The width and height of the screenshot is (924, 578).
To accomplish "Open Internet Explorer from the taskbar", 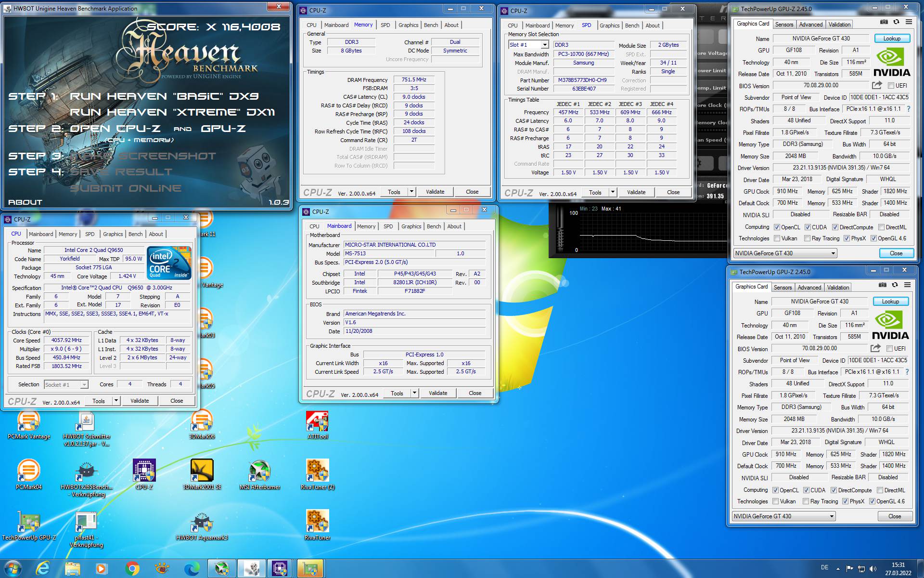I will [x=43, y=568].
